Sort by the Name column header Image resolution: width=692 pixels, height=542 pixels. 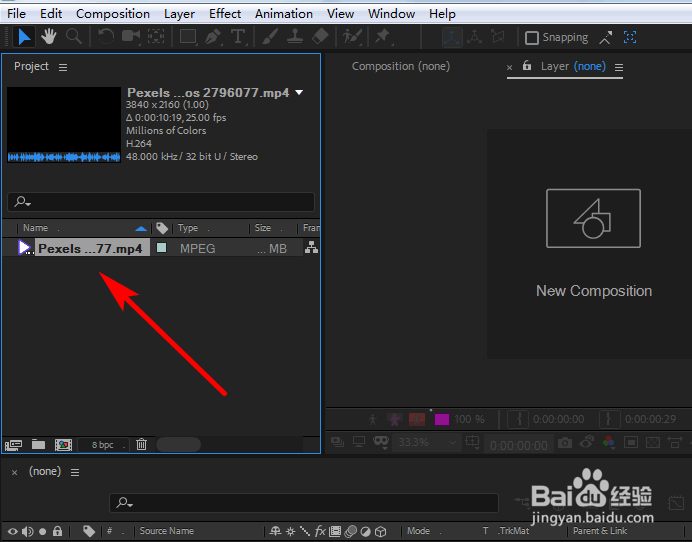tap(83, 228)
